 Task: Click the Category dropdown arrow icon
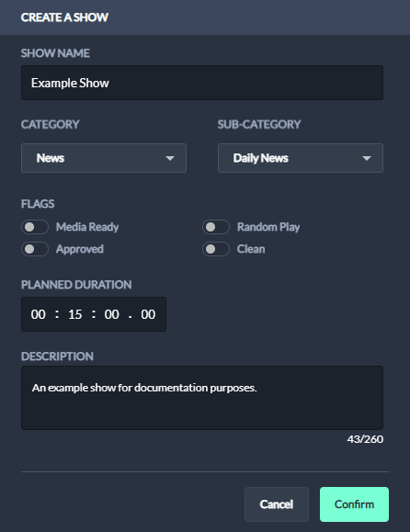(x=170, y=158)
